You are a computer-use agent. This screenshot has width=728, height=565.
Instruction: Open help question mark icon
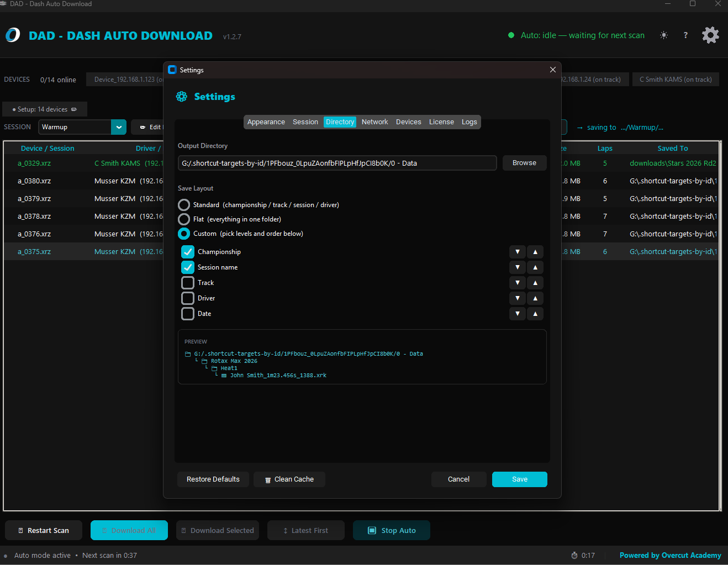pos(685,35)
